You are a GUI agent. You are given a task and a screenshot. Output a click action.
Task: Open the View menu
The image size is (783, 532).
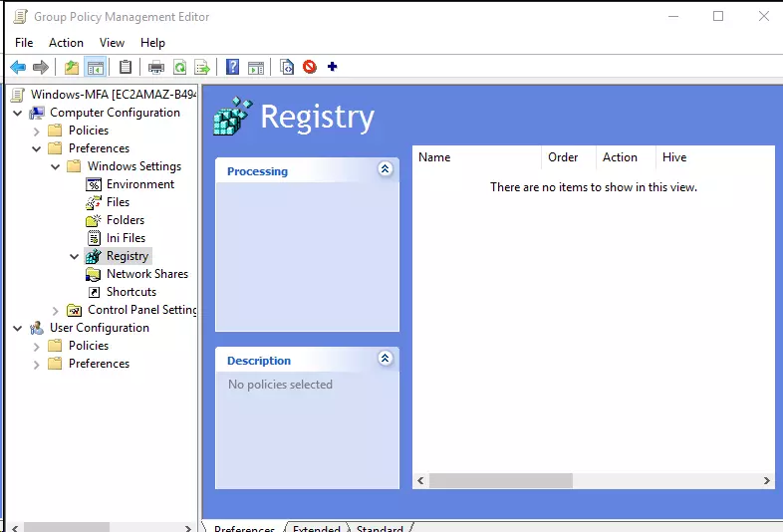click(x=112, y=43)
